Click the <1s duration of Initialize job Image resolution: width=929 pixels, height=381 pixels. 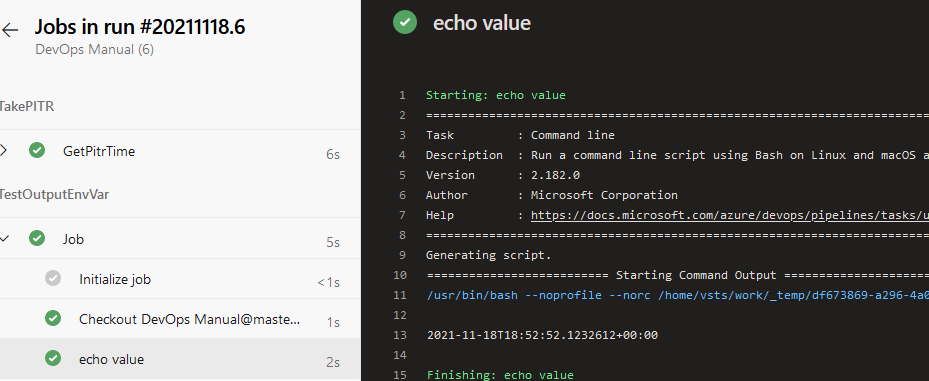(x=329, y=283)
